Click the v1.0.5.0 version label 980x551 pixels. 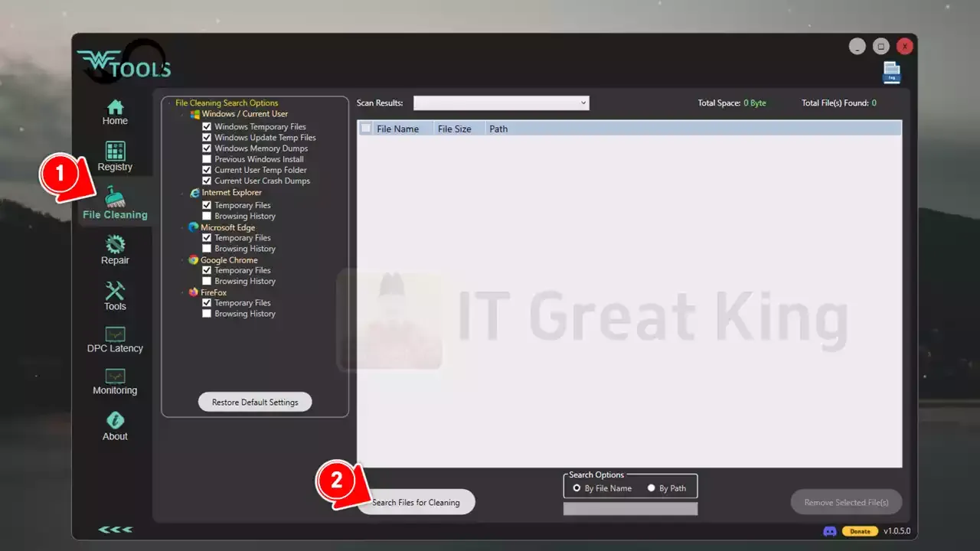click(x=897, y=531)
